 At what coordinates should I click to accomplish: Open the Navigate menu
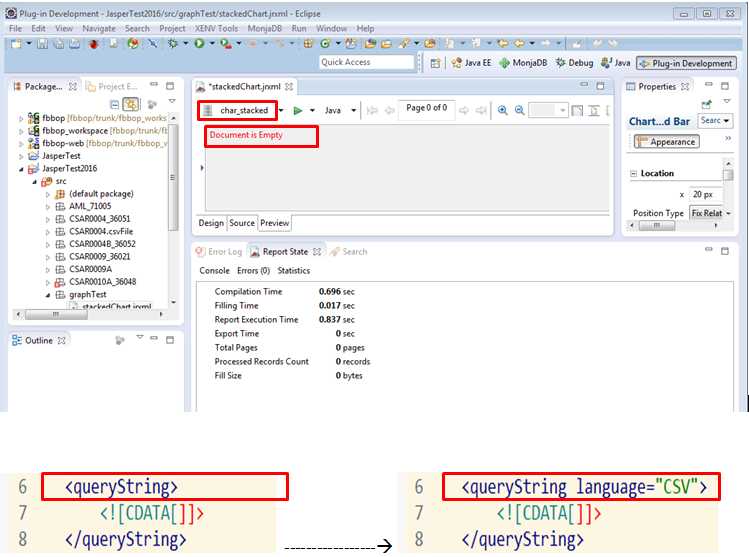pos(99,29)
